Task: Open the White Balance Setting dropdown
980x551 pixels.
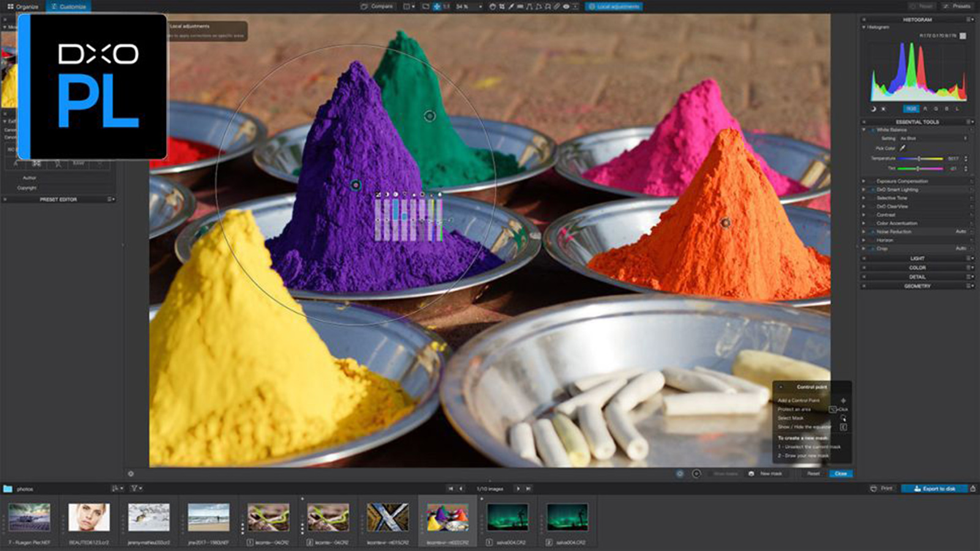Action: [933, 138]
